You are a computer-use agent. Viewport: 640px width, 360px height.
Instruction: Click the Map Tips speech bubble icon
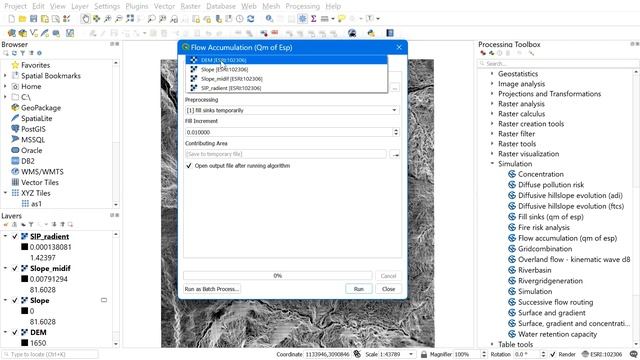point(342,19)
